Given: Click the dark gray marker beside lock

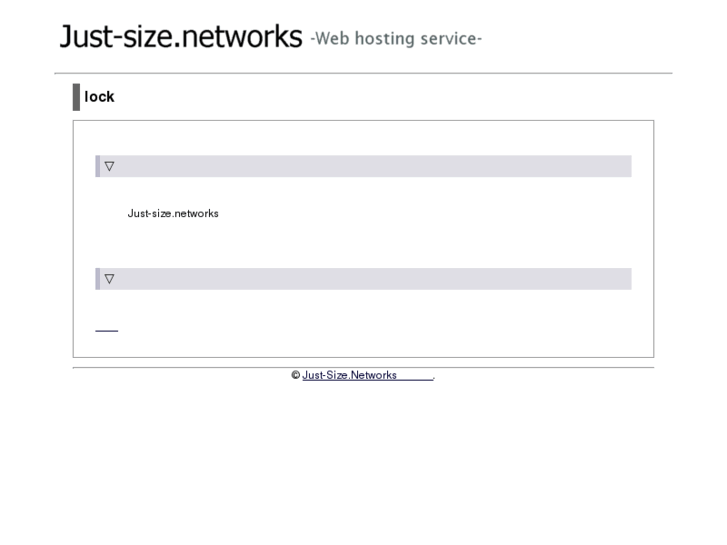Looking at the screenshot, I should coord(76,97).
